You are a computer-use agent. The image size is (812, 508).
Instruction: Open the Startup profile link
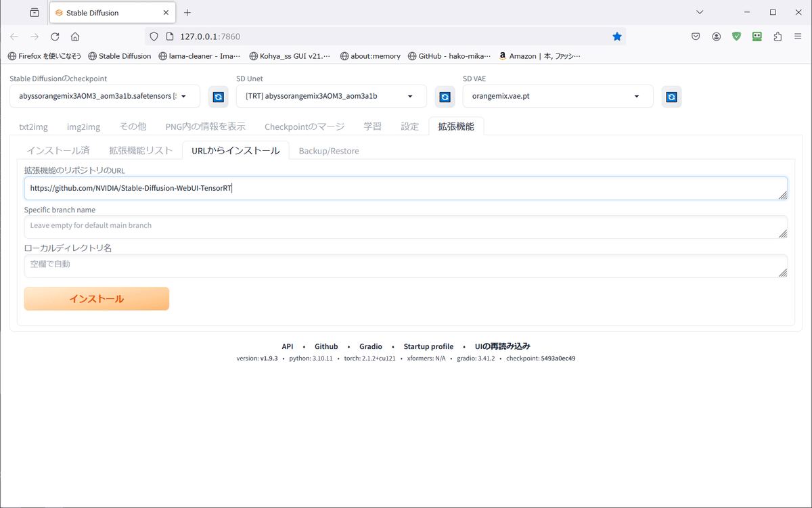(428, 346)
